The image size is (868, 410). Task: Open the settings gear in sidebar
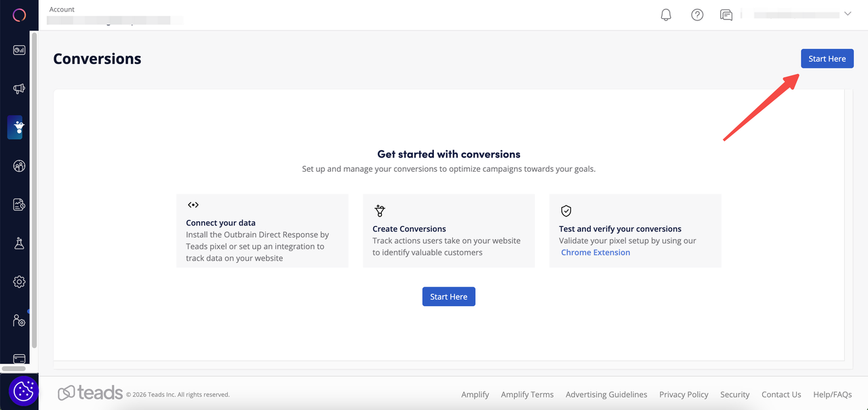[19, 282]
